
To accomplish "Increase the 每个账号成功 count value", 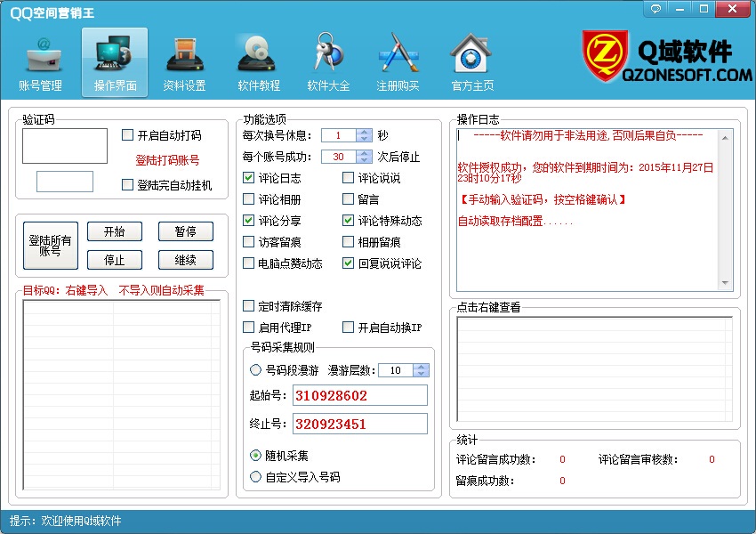I will click(x=364, y=153).
